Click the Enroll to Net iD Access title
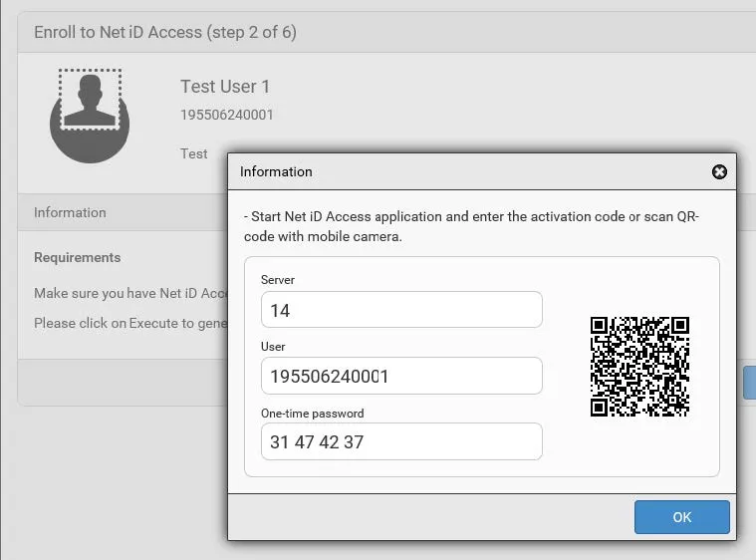 (x=165, y=32)
